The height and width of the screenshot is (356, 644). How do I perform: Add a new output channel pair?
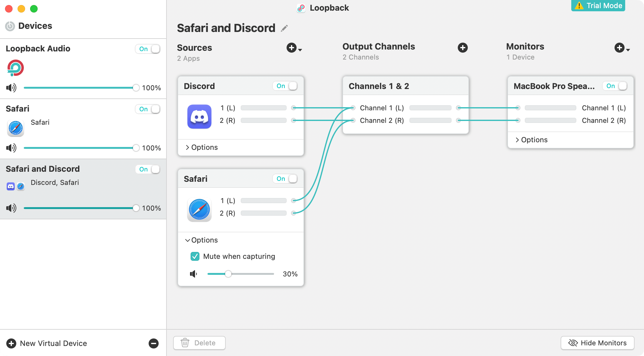tap(462, 48)
